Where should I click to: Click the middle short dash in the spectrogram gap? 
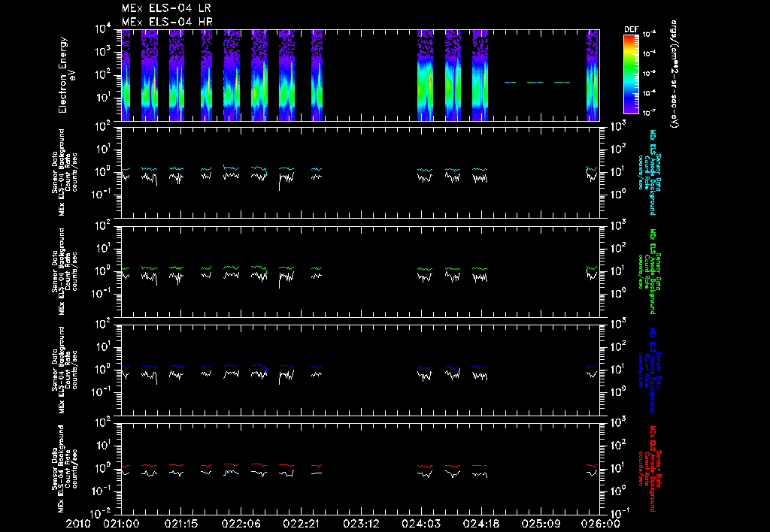coord(535,83)
